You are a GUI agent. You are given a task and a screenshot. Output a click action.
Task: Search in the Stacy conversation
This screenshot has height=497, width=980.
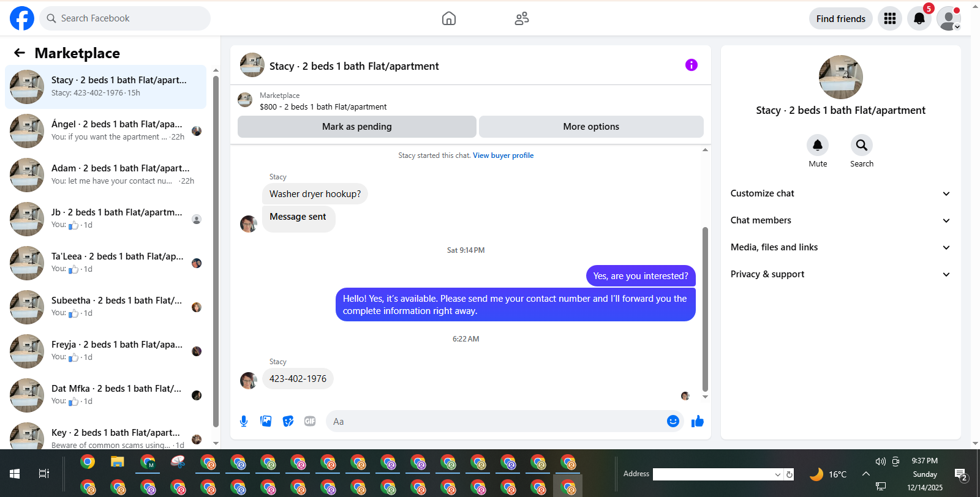(x=862, y=145)
